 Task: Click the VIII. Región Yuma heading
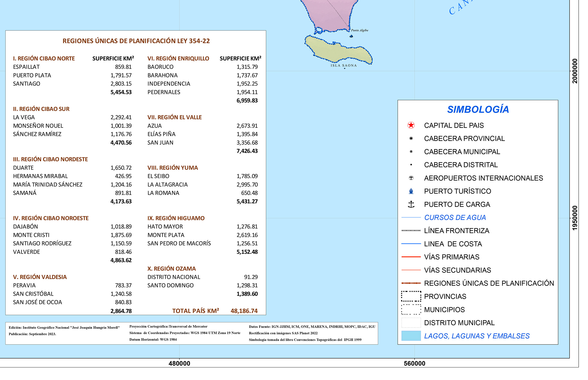(173, 168)
